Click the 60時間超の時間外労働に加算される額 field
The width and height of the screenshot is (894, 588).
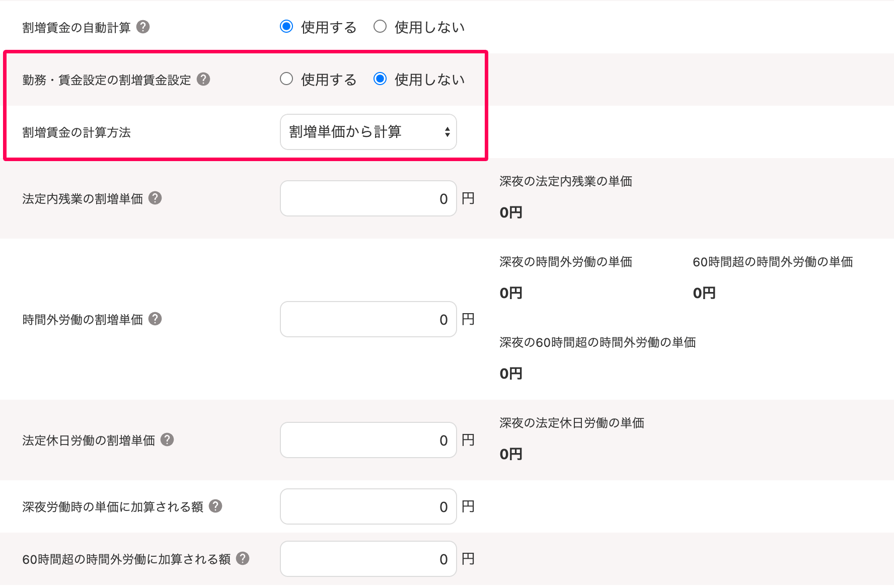(368, 559)
